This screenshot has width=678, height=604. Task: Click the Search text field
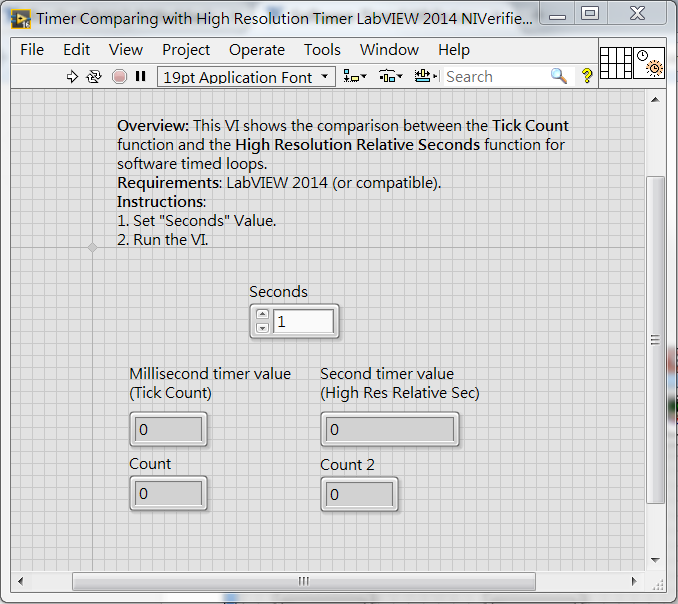tap(496, 77)
